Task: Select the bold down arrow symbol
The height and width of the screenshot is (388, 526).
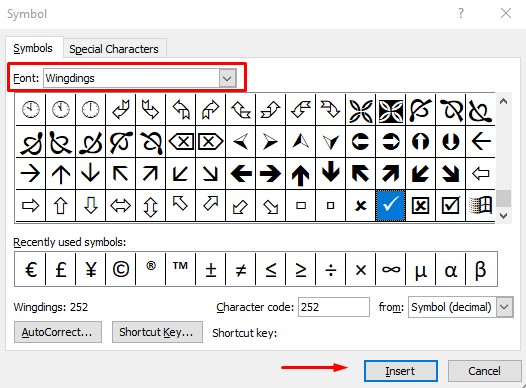Action: 330,173
